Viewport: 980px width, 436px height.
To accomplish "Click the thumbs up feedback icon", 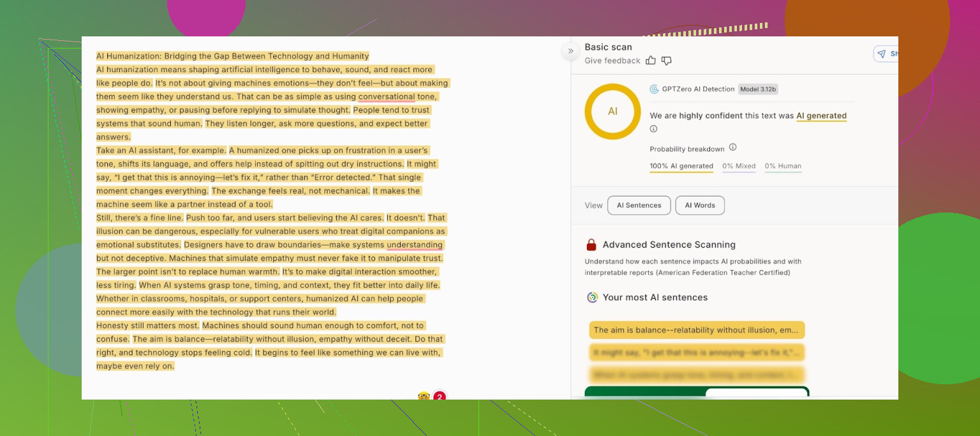I will tap(651, 61).
